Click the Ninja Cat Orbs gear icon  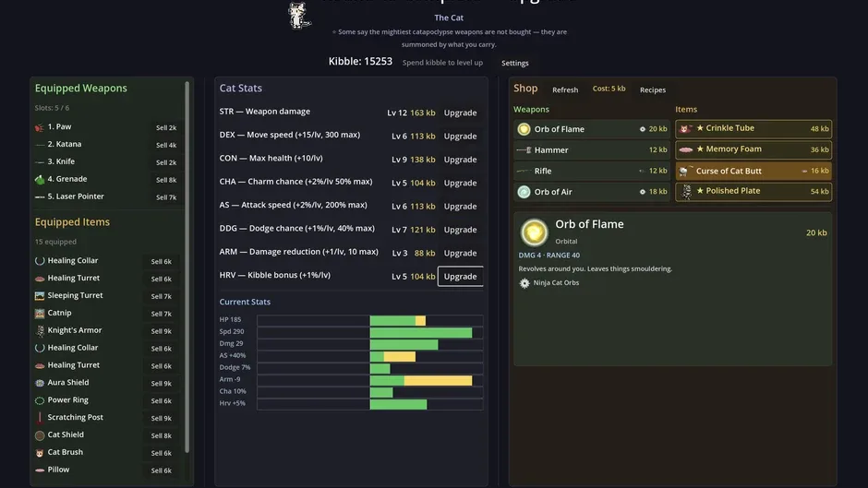pyautogui.click(x=524, y=283)
